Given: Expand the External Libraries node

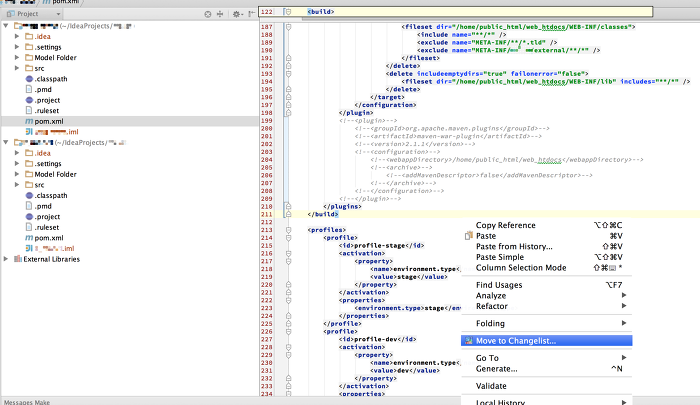Looking at the screenshot, I should 6,259.
